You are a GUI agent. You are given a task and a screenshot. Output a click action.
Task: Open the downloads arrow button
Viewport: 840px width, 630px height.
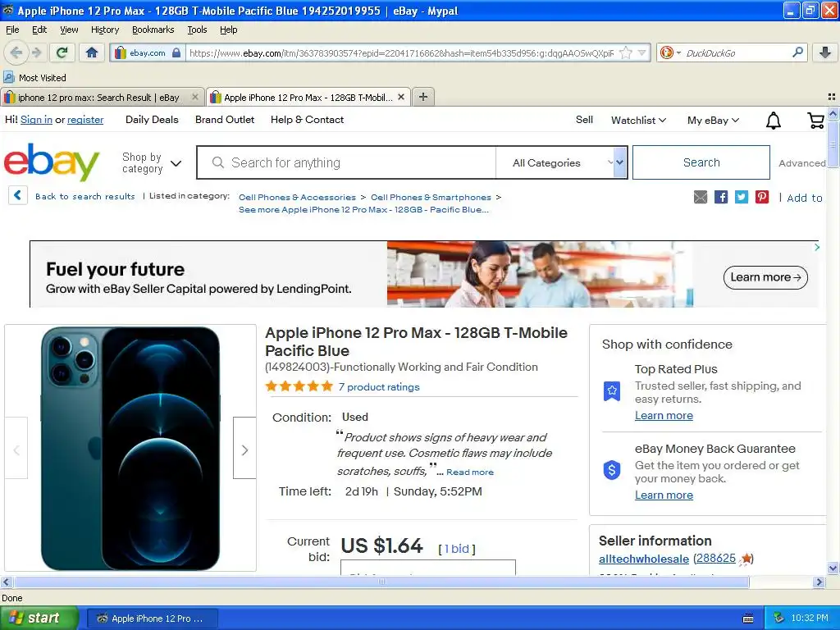click(x=825, y=52)
